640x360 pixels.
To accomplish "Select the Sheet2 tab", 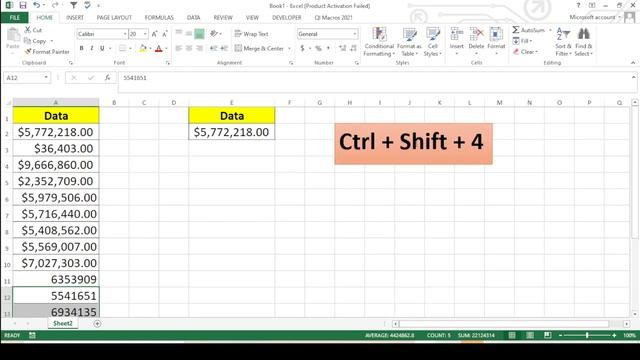I will click(x=63, y=323).
